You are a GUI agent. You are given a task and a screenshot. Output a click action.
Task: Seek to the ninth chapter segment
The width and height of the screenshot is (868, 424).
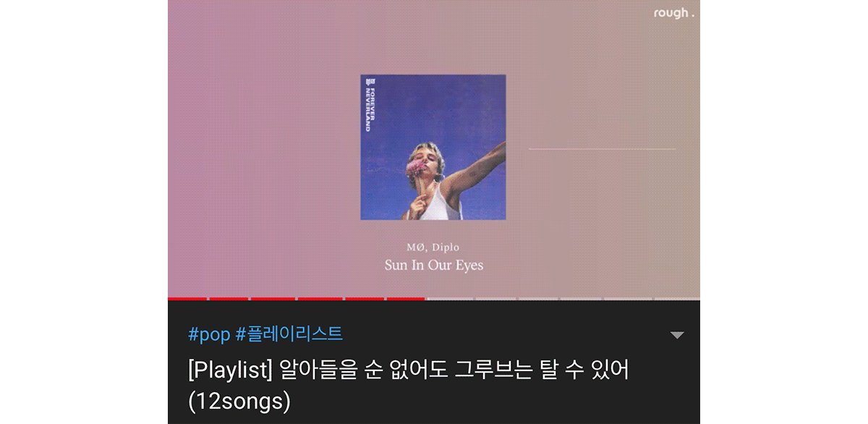tap(539, 298)
